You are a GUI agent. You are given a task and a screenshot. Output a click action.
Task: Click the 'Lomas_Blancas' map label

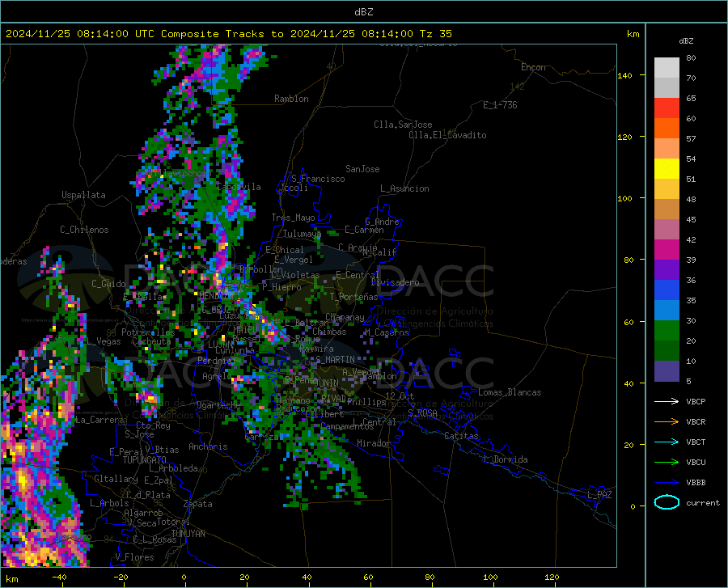click(510, 392)
